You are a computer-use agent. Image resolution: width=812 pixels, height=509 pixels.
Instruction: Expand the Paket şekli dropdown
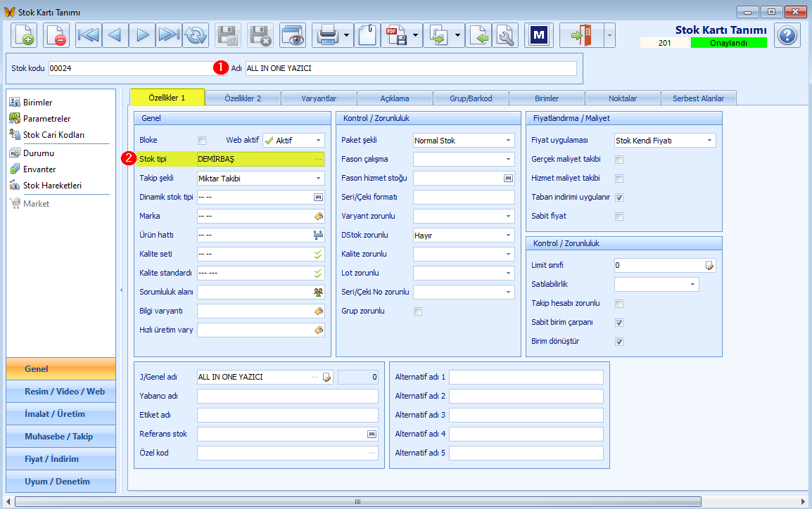508,141
